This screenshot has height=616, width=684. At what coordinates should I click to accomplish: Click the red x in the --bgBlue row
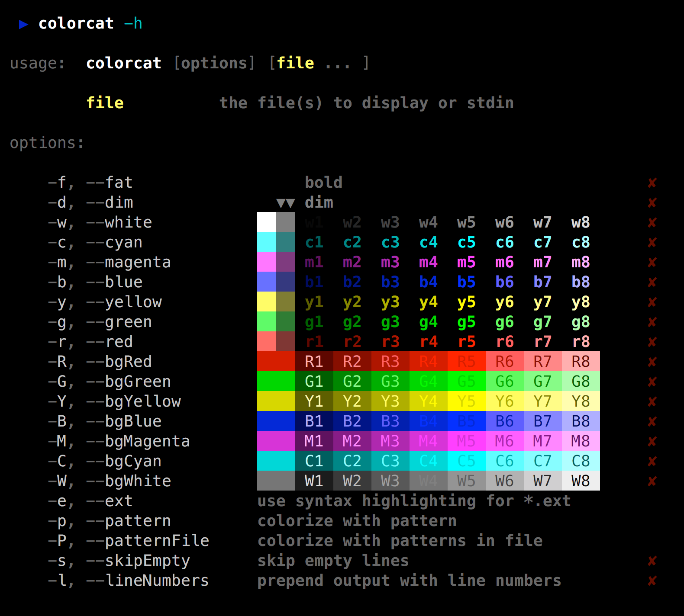pos(652,422)
